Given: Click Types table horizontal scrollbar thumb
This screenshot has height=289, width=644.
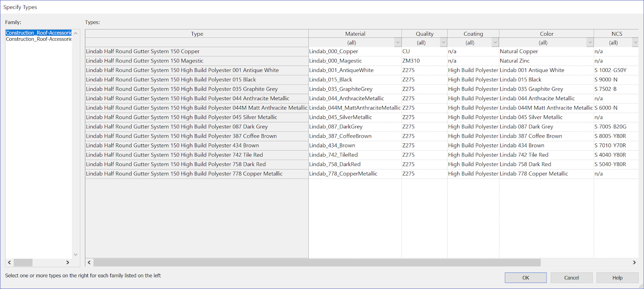Looking at the screenshot, I should coord(317,262).
